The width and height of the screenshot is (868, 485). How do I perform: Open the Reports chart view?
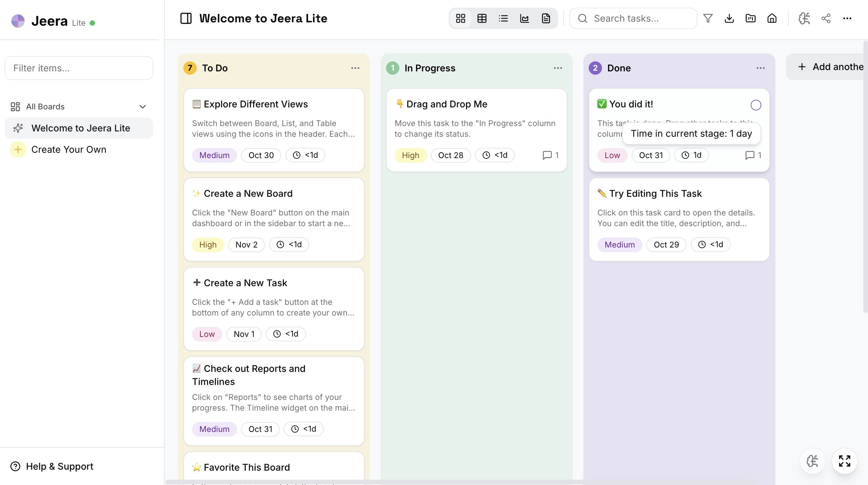[x=524, y=18]
